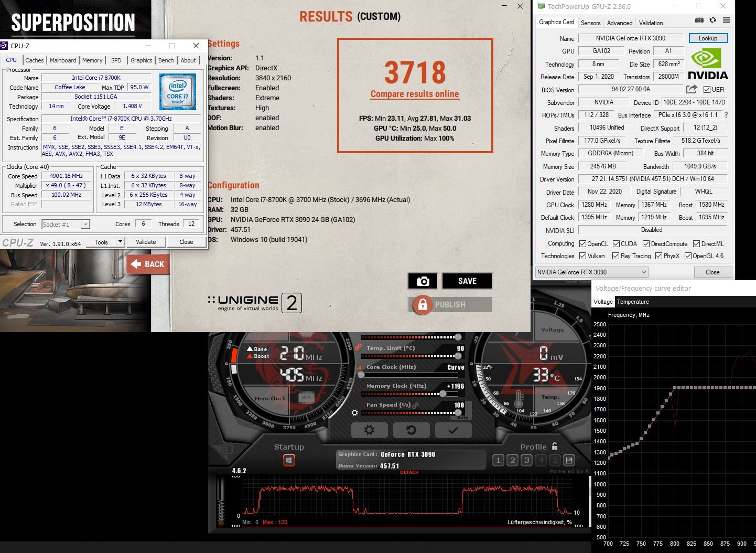
Task: Apply Afterburner settings with checkmark
Action: [x=453, y=430]
